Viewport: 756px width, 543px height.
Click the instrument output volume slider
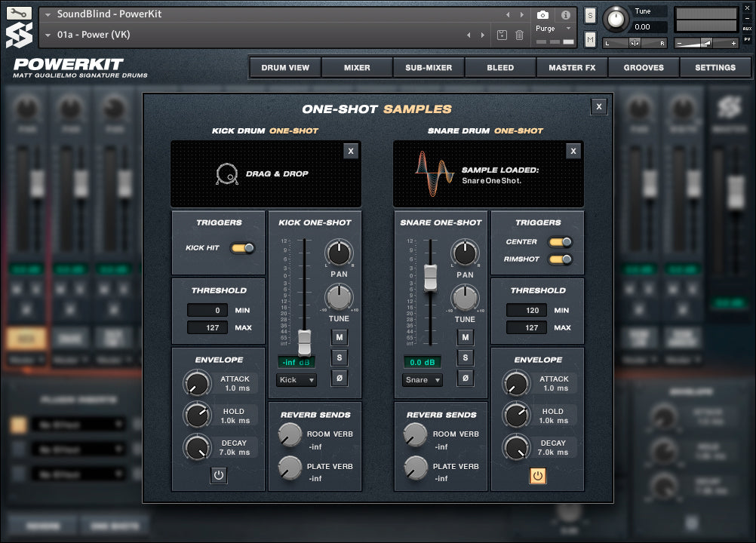point(706,43)
